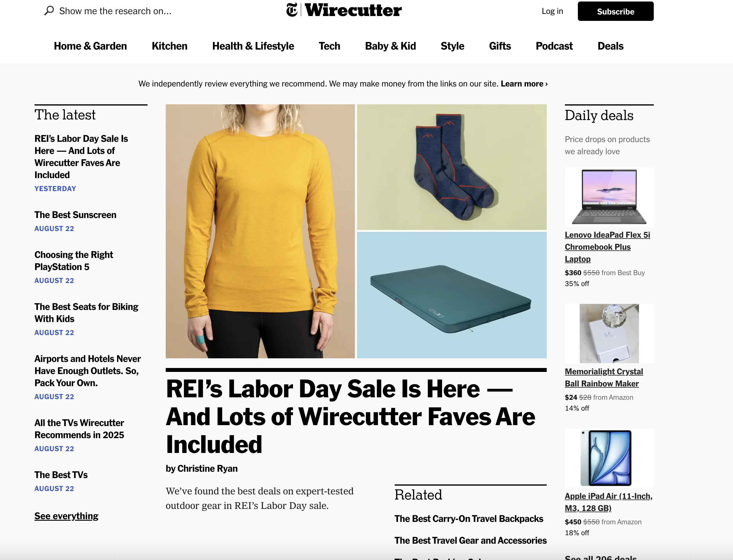Open the Apple iPad Air image
Screen dimensions: 733x560
[x=609, y=458]
